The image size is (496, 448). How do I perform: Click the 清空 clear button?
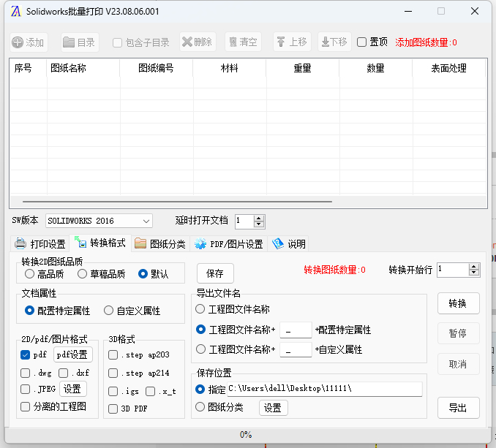coord(244,42)
